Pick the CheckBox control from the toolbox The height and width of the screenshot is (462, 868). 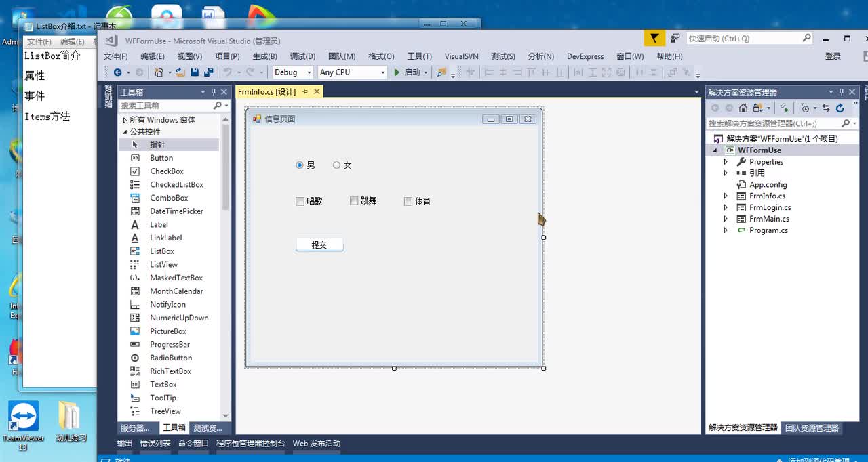[167, 171]
